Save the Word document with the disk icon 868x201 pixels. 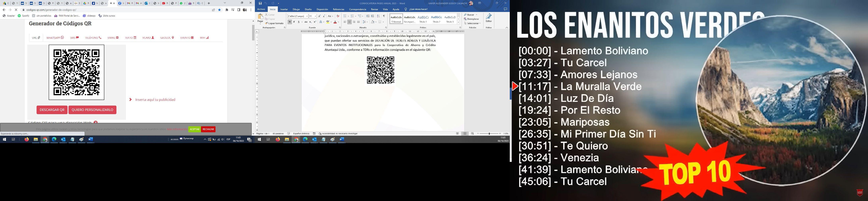[x=260, y=3]
